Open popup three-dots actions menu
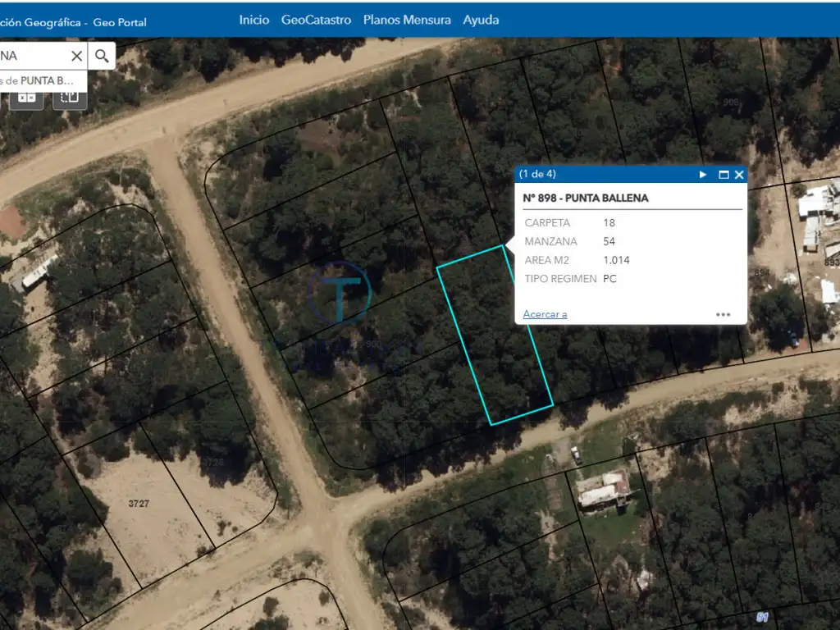 click(723, 314)
